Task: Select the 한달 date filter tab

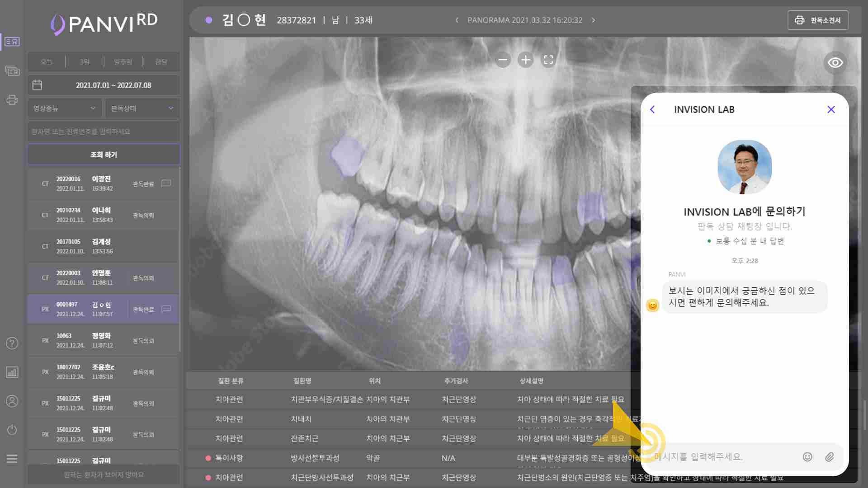Action: click(161, 62)
